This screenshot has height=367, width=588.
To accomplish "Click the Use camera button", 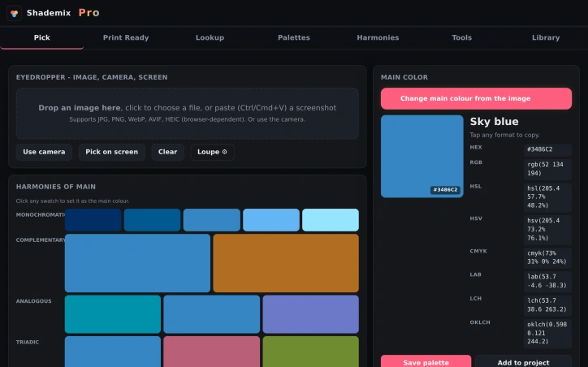I will pos(44,152).
